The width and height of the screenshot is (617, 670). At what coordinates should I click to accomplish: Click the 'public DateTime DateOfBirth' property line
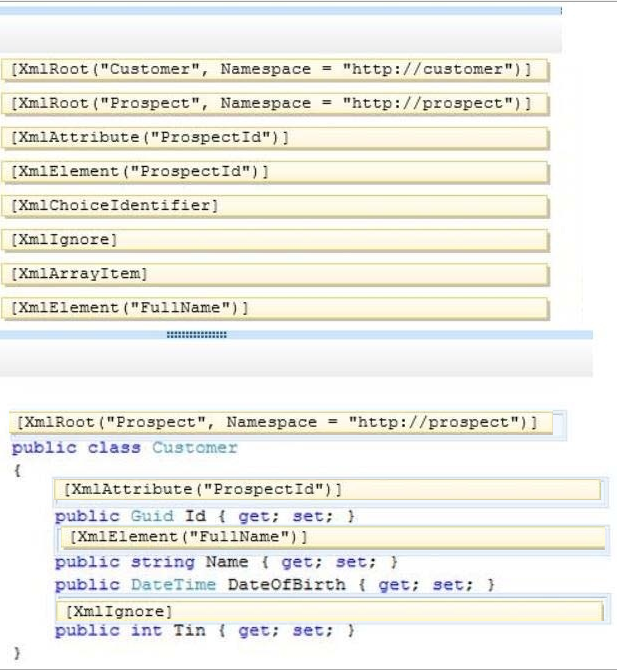coord(275,585)
